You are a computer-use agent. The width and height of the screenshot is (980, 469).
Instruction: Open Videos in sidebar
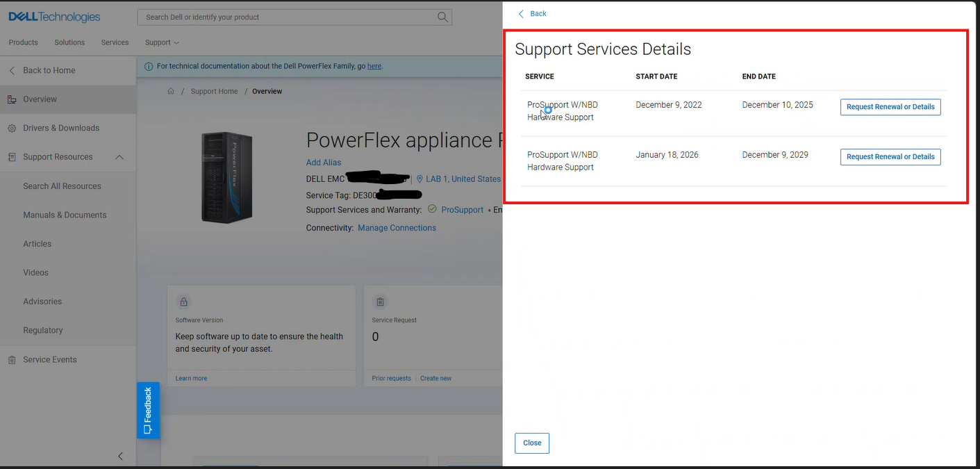[36, 273]
